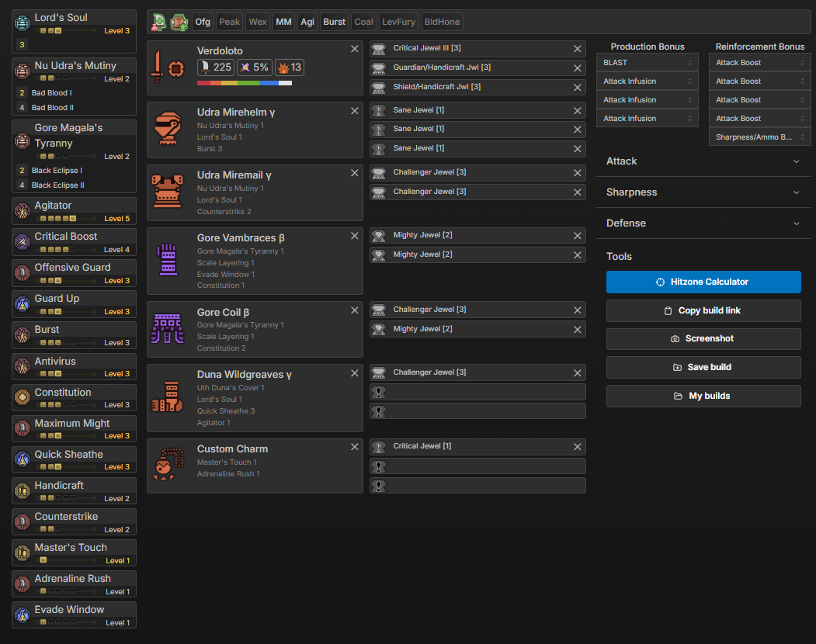Open the first Attack Boost reinforcement dropdown
This screenshot has height=644, width=816.
[x=759, y=62]
